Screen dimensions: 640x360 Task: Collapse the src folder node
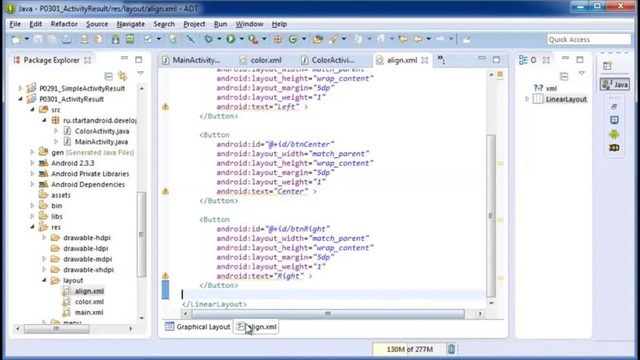(x=32, y=109)
